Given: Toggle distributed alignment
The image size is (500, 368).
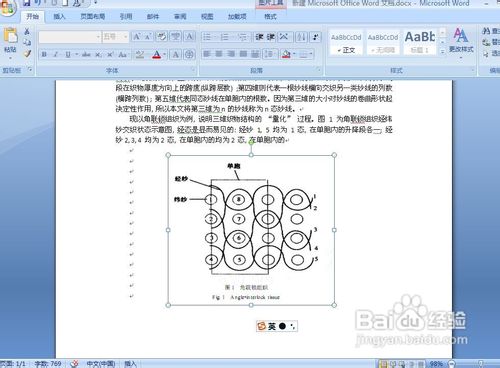Looking at the screenshot, I should tap(255, 54).
